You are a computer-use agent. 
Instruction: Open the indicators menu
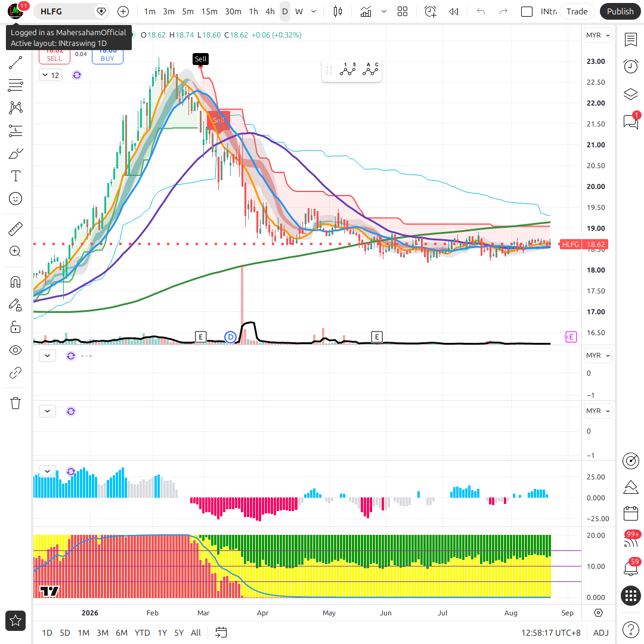click(366, 11)
